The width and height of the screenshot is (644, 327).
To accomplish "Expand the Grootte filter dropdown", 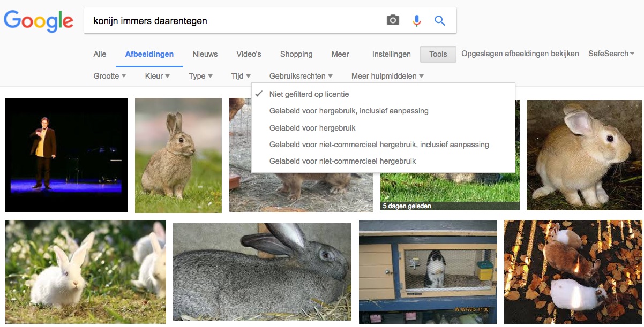I will (x=109, y=76).
